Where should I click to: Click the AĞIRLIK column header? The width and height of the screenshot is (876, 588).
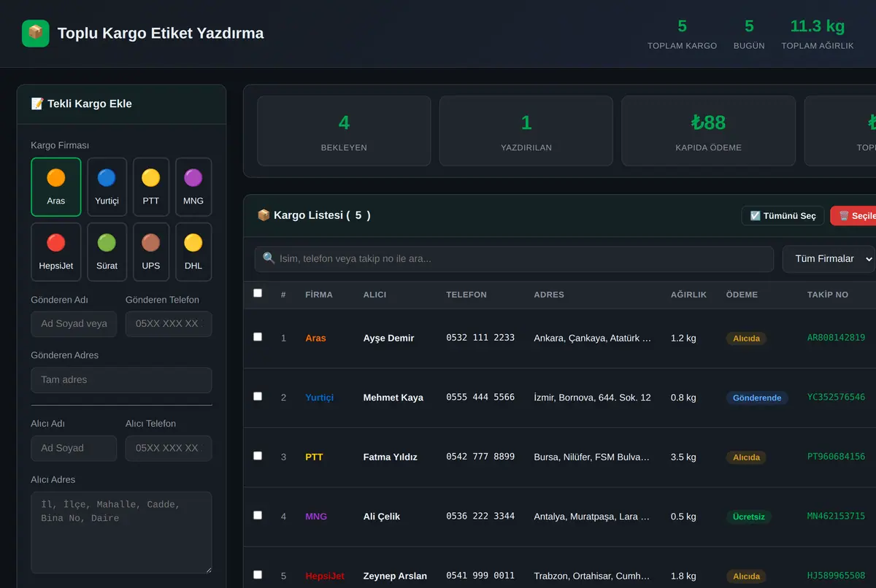(688, 295)
